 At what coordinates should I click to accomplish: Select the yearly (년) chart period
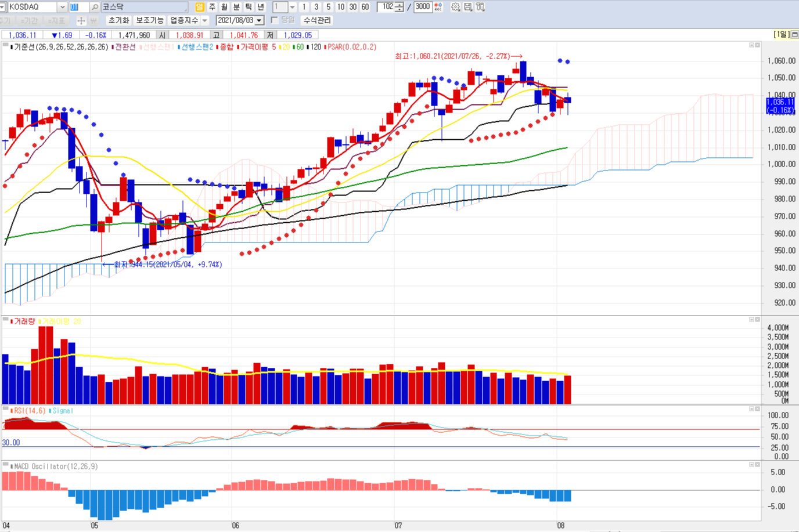point(261,7)
